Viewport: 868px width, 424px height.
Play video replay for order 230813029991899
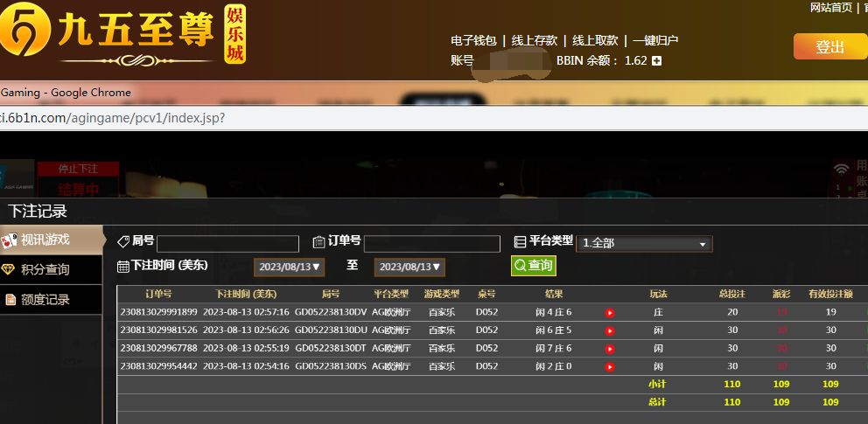pos(610,313)
